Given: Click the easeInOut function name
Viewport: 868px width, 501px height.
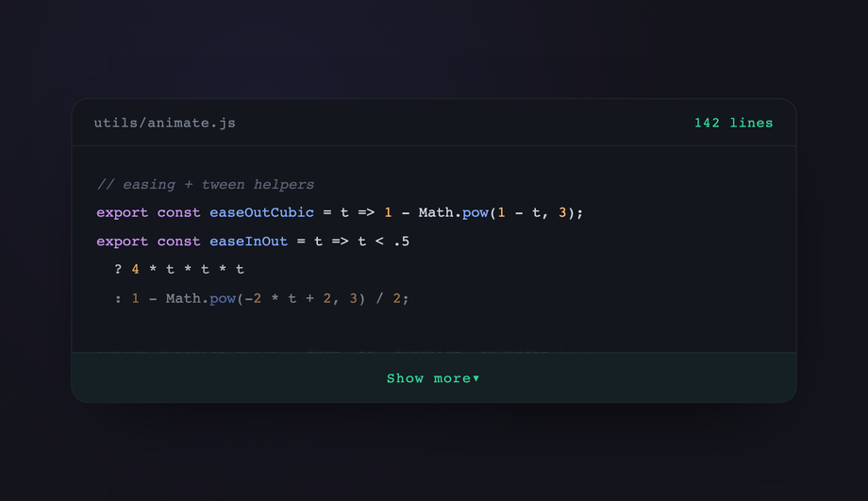Looking at the screenshot, I should [248, 242].
